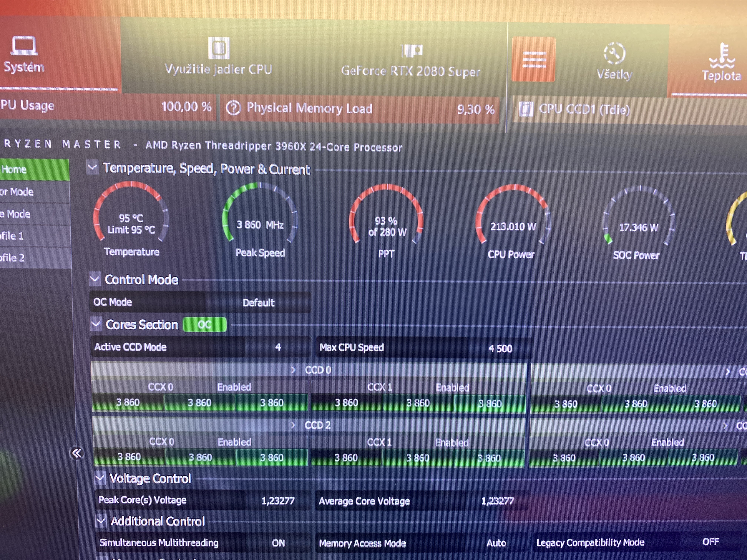Toggle the green OC button in Cores Section
This screenshot has height=560, width=747.
(205, 325)
